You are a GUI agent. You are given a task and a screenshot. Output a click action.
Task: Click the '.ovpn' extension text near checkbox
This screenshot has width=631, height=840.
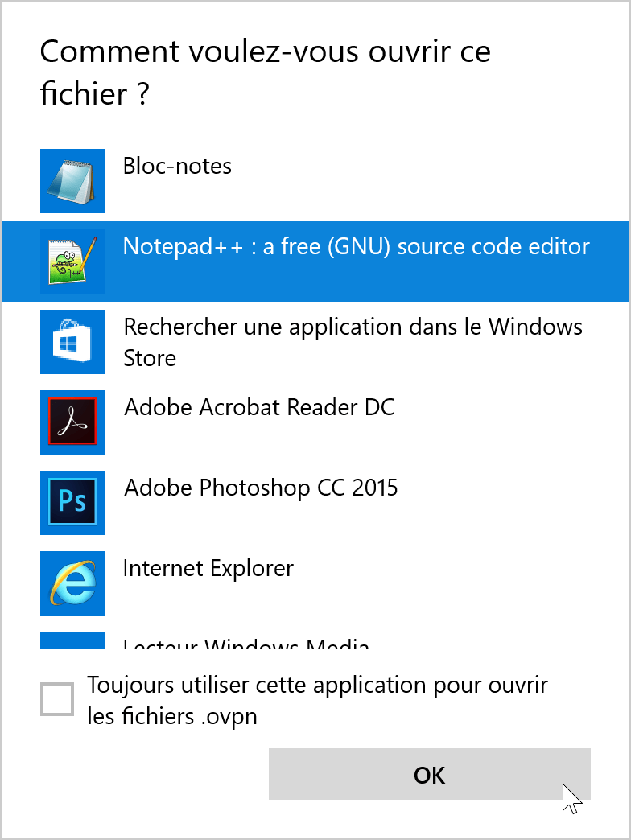tap(229, 717)
